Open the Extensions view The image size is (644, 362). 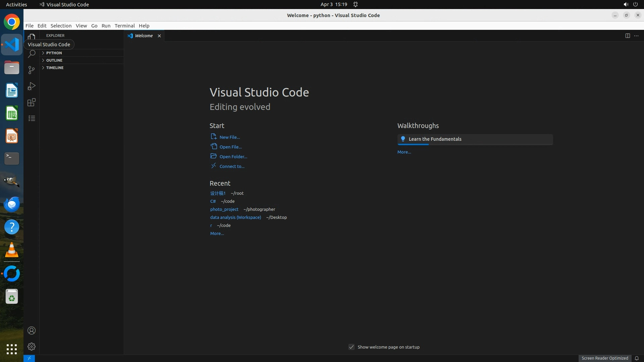32,102
